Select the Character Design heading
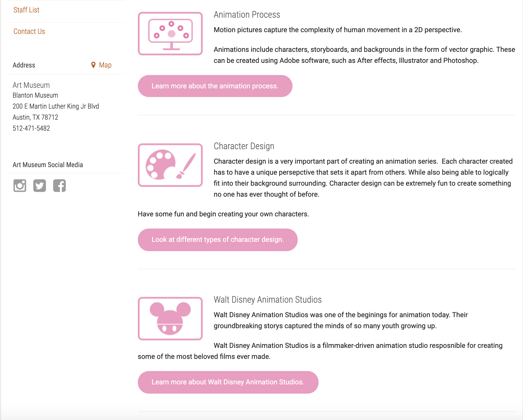The width and height of the screenshot is (523, 420). (x=244, y=146)
